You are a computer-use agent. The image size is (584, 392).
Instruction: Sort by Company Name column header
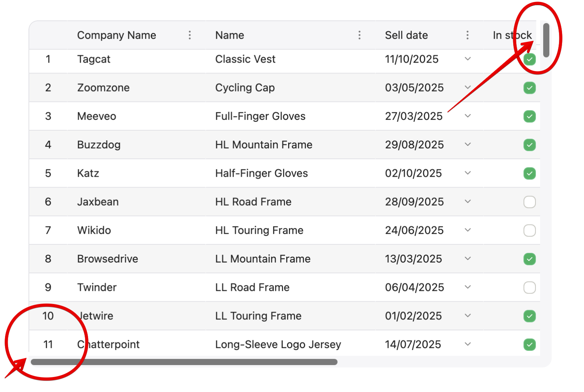pyautogui.click(x=117, y=35)
